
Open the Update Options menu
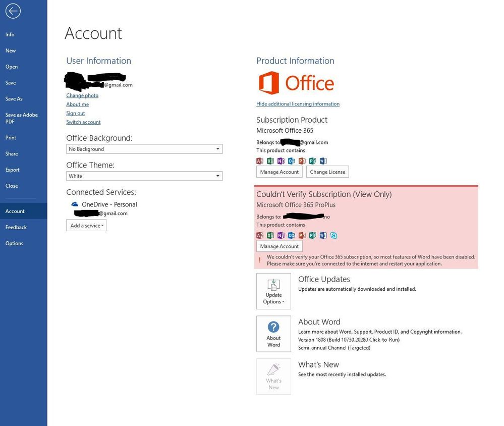coord(273,291)
